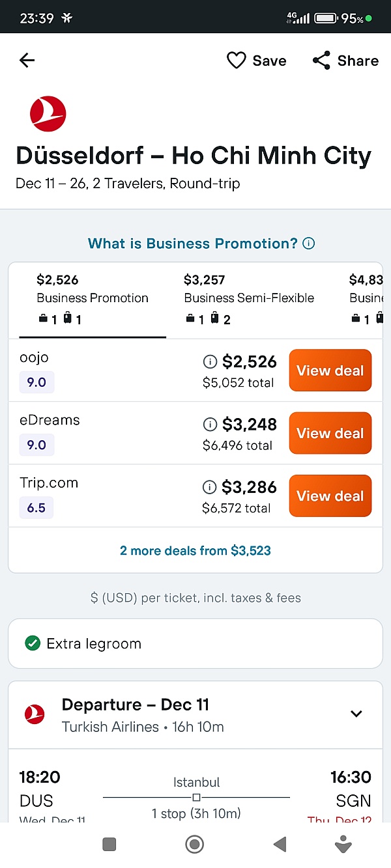This screenshot has height=868, width=391.
Task: View deal from eDreams
Action: coord(330,433)
